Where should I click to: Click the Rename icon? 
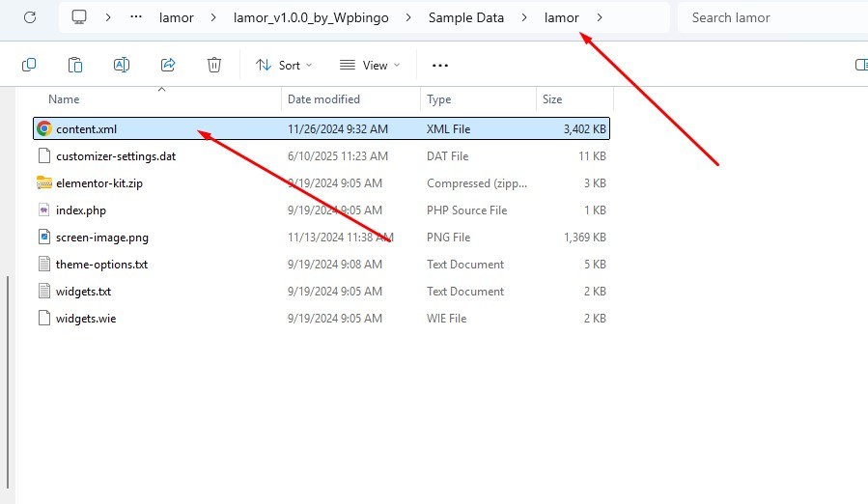(x=122, y=66)
